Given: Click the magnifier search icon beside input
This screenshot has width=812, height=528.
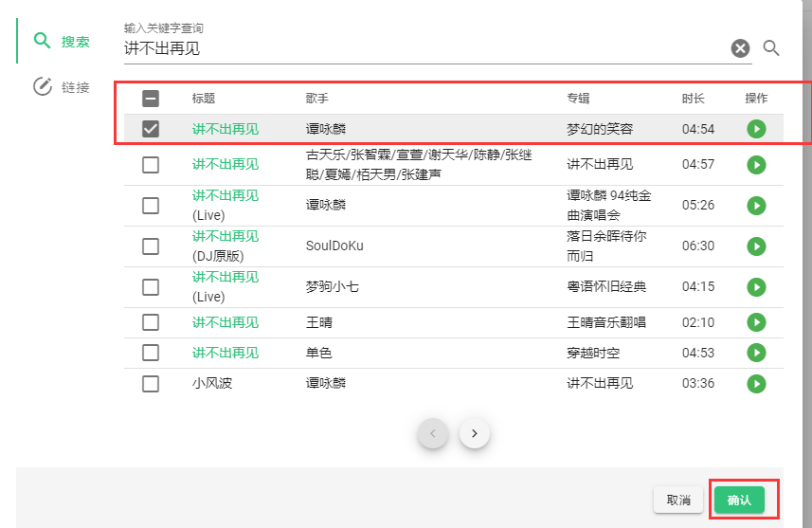Looking at the screenshot, I should click(x=771, y=48).
